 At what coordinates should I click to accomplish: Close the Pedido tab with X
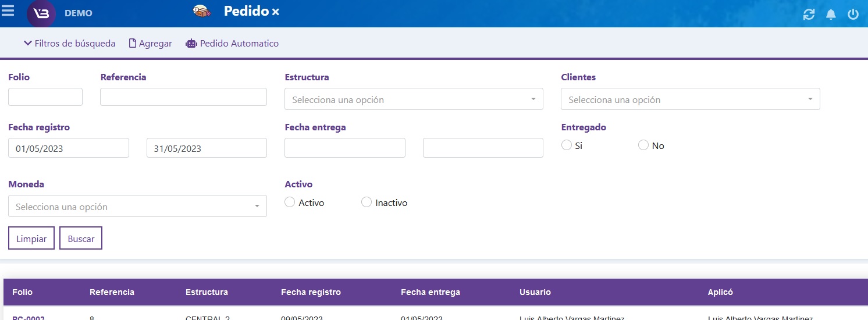pos(276,12)
